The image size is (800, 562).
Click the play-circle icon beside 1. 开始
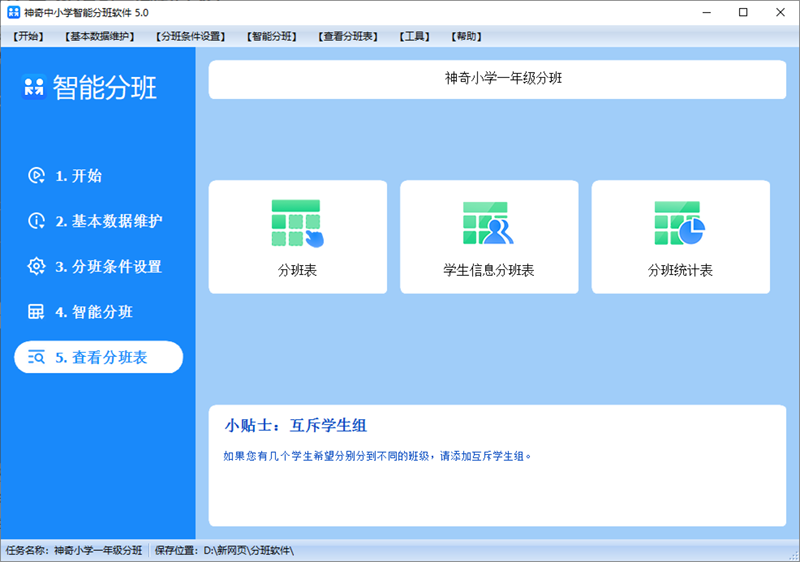click(x=36, y=175)
